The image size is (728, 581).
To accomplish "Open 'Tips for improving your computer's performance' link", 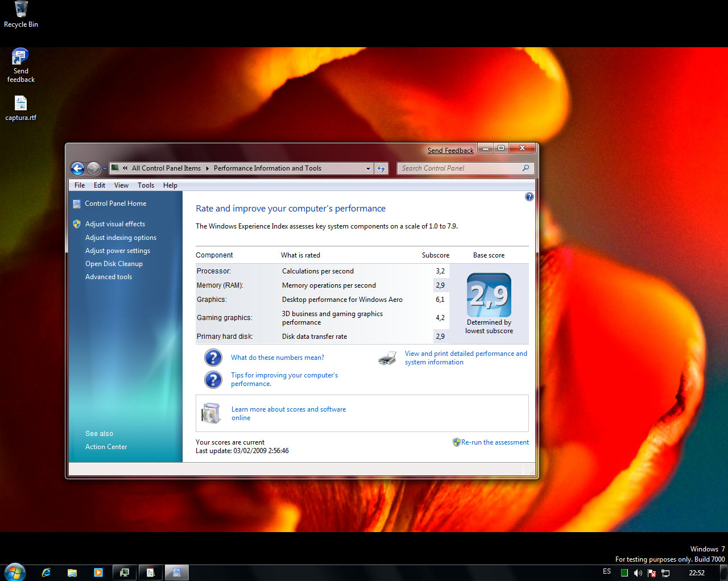I will point(284,379).
